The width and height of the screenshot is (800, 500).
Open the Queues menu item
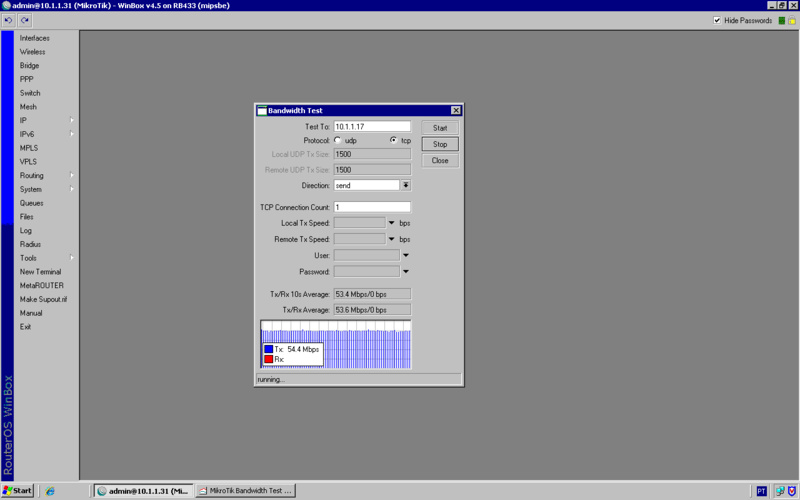click(x=31, y=203)
